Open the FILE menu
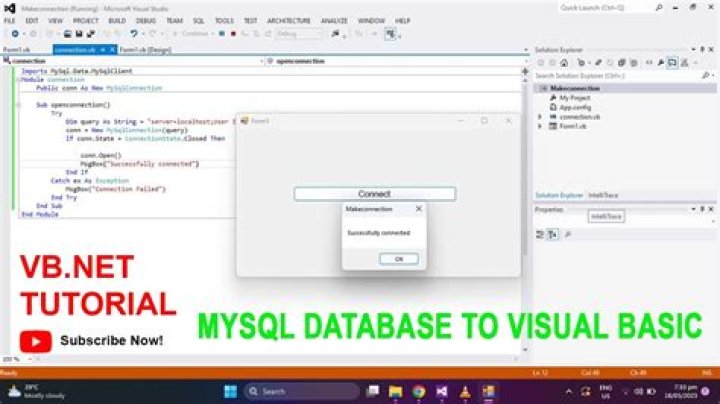 click(10, 21)
